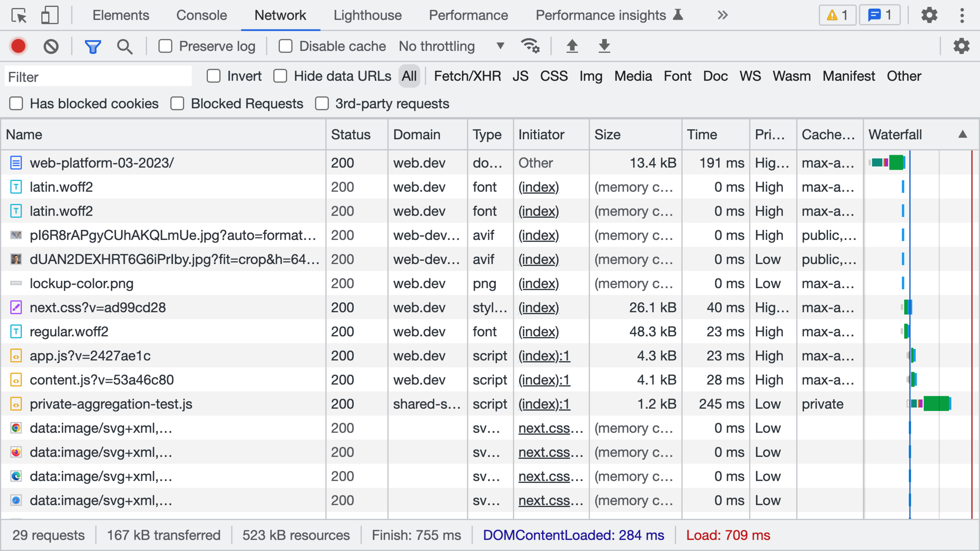Select the inspect element cursor icon
This screenshot has width=980, height=551.
(x=19, y=16)
